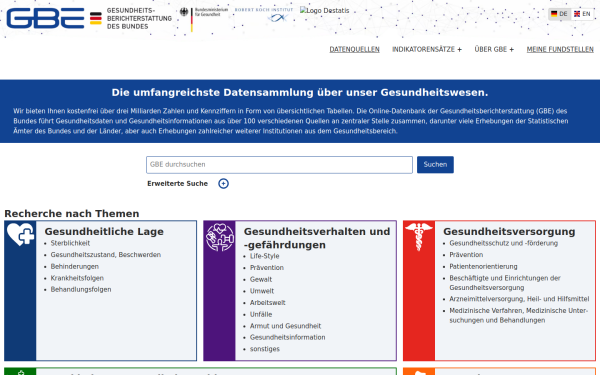This screenshot has height=375, width=600.
Task: Select Prävention under Gesundheitsverhalten
Action: coord(267,268)
